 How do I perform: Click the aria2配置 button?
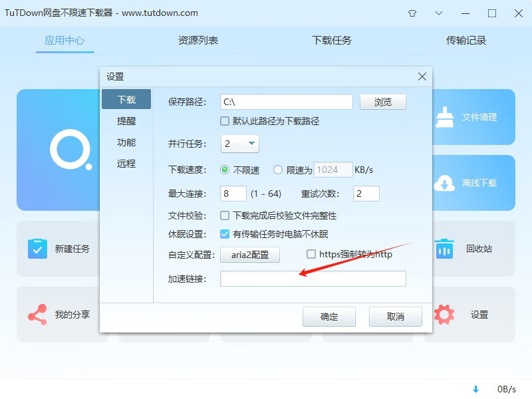tap(250, 255)
